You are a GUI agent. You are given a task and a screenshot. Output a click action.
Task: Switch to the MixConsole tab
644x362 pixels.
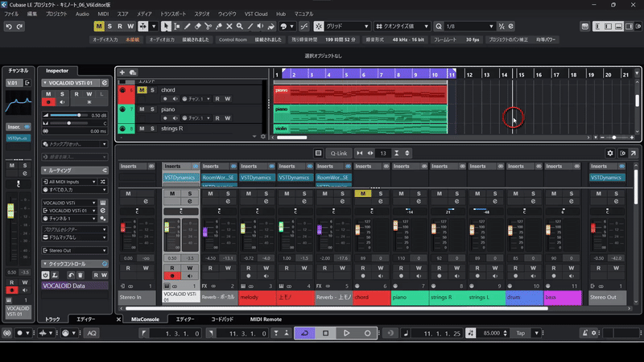point(145,319)
